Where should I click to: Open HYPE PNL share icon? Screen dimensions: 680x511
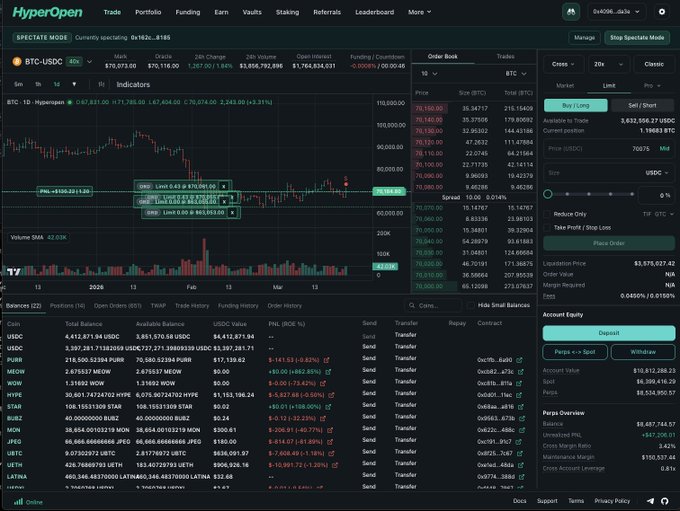pyautogui.click(x=331, y=395)
